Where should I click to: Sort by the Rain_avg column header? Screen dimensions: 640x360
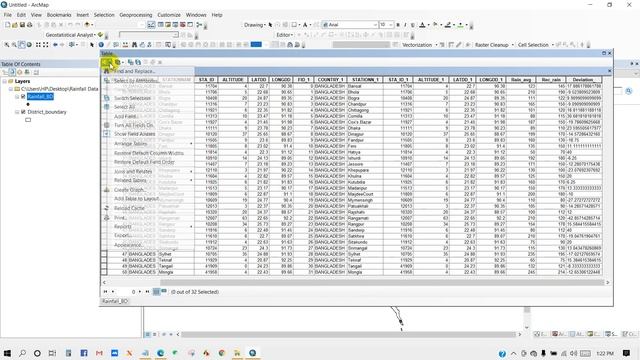coord(521,80)
